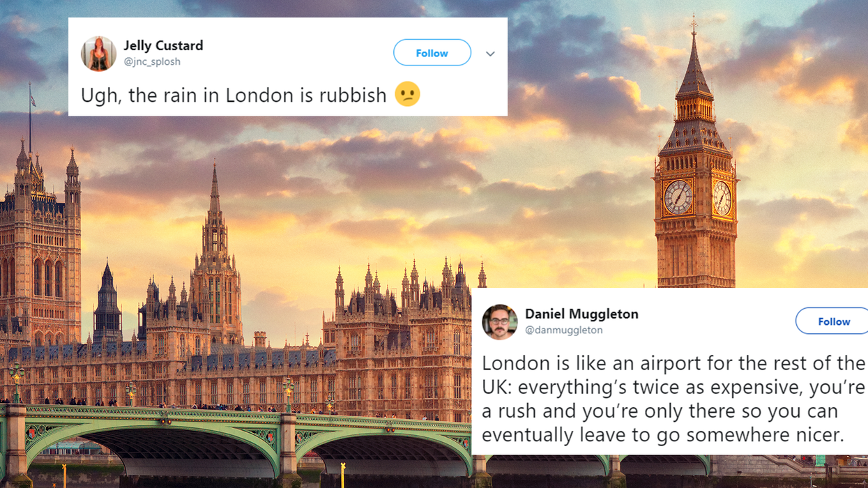
Task: Click the right clock face of Big Ben
Action: 722,198
